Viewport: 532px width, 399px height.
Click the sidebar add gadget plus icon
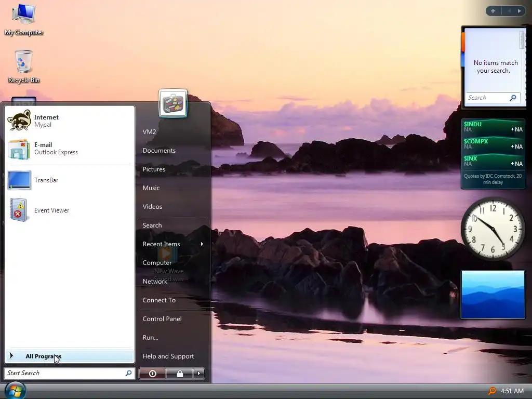[x=493, y=11]
